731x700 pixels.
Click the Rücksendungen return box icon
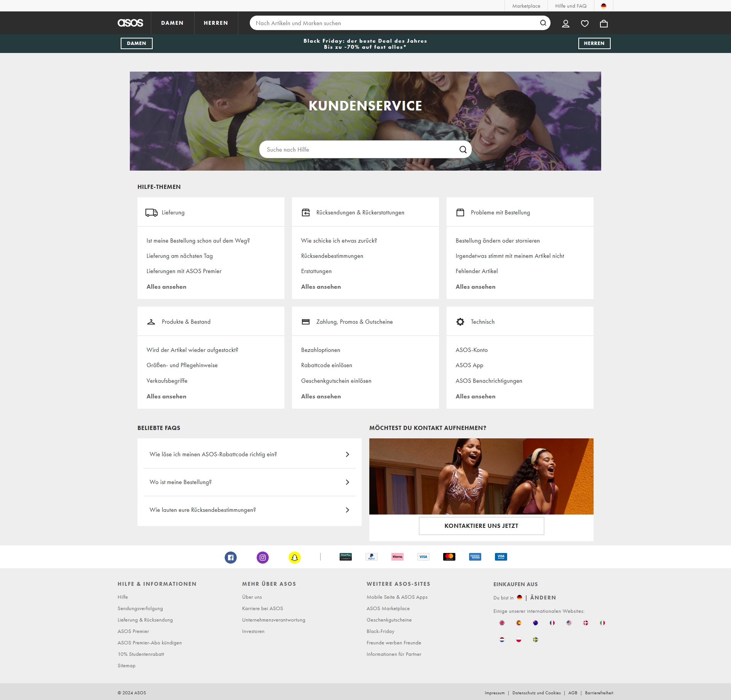click(306, 213)
